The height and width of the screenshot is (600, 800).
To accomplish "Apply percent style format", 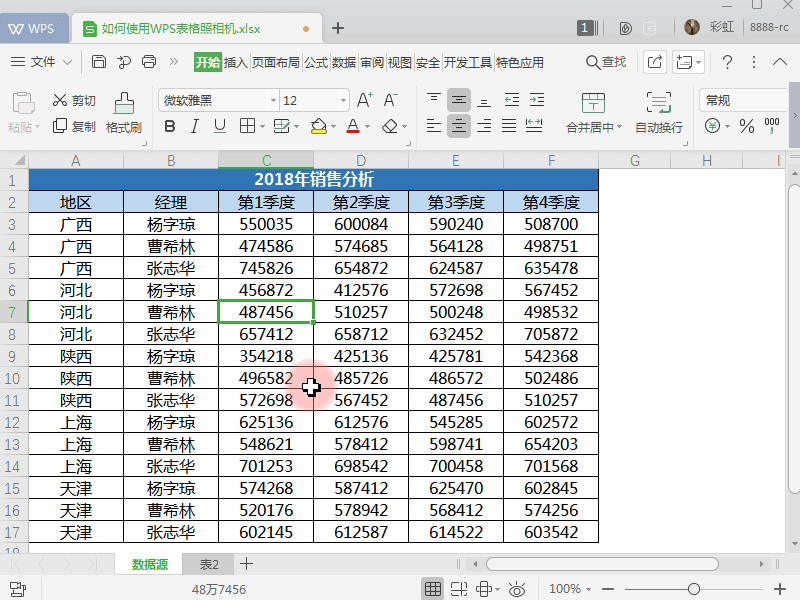I will pos(746,126).
